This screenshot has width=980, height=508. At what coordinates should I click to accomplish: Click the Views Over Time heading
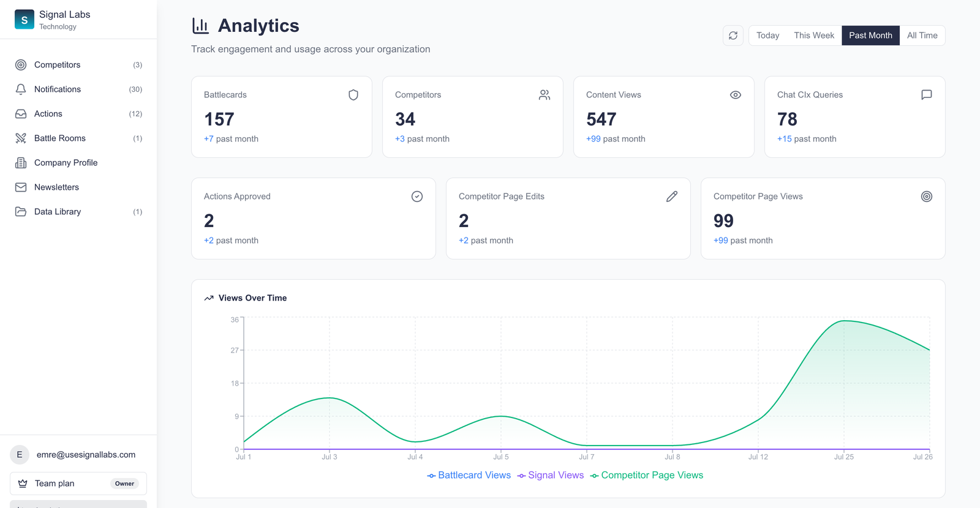[x=252, y=298]
